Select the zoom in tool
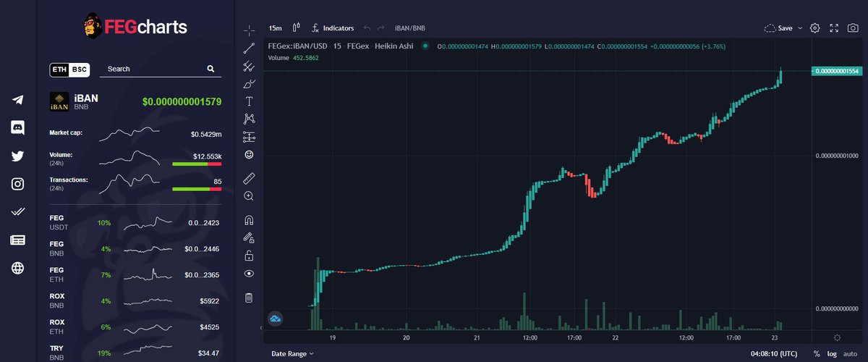868x362 pixels. [249, 196]
